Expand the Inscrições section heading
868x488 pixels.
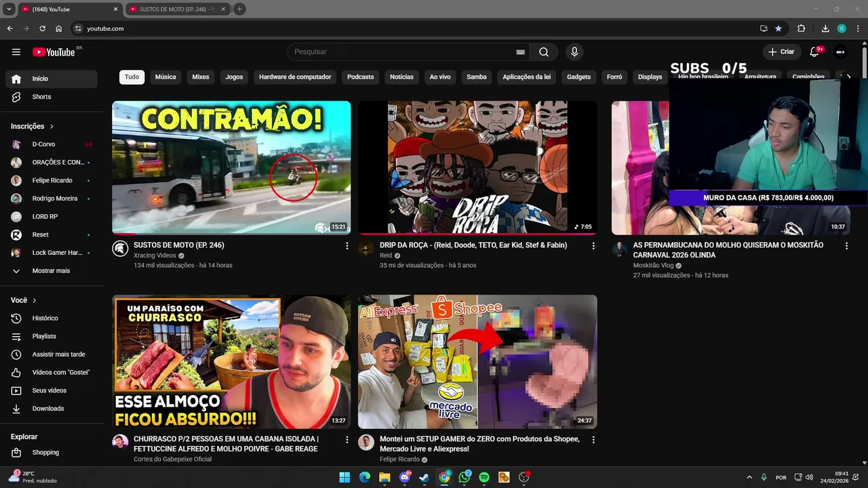pos(32,126)
